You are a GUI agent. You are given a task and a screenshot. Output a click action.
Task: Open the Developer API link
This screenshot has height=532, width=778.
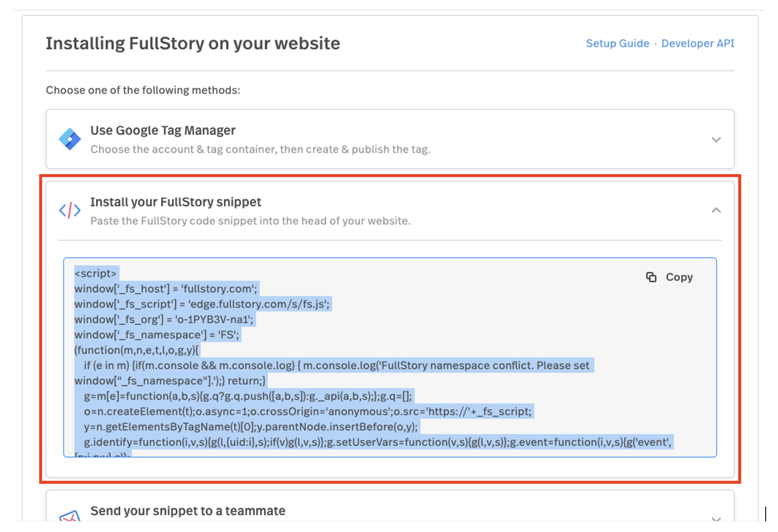pos(698,44)
